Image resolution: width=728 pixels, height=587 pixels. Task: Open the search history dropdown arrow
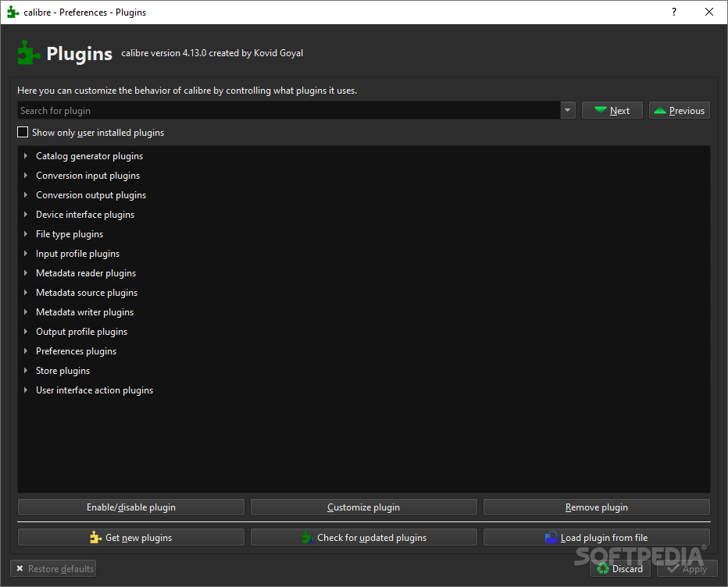tap(567, 110)
